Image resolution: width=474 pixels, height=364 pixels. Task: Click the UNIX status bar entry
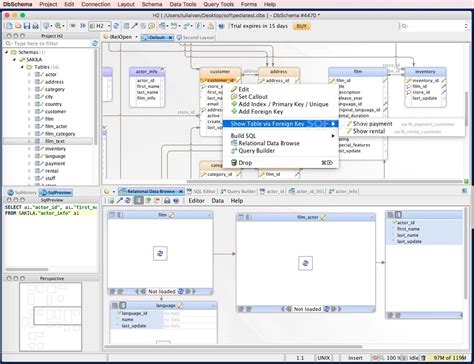tap(324, 358)
